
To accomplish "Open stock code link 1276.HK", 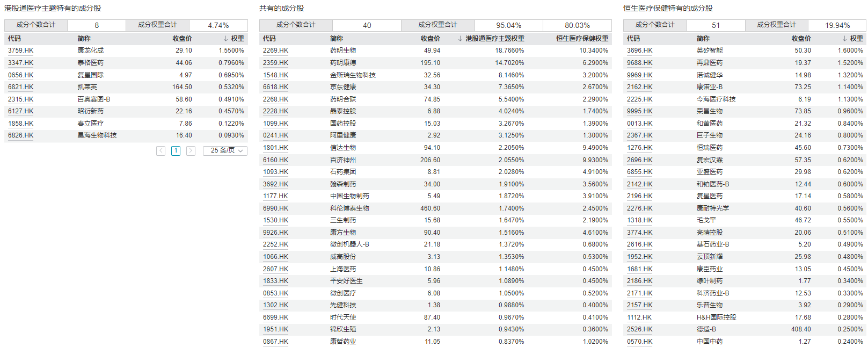I will (640, 148).
